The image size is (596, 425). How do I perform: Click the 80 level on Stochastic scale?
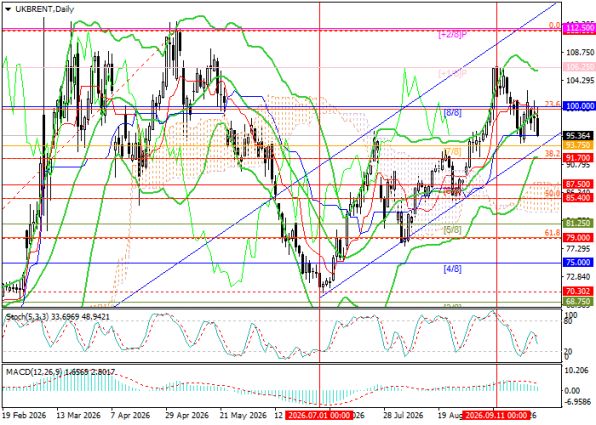[x=568, y=322]
